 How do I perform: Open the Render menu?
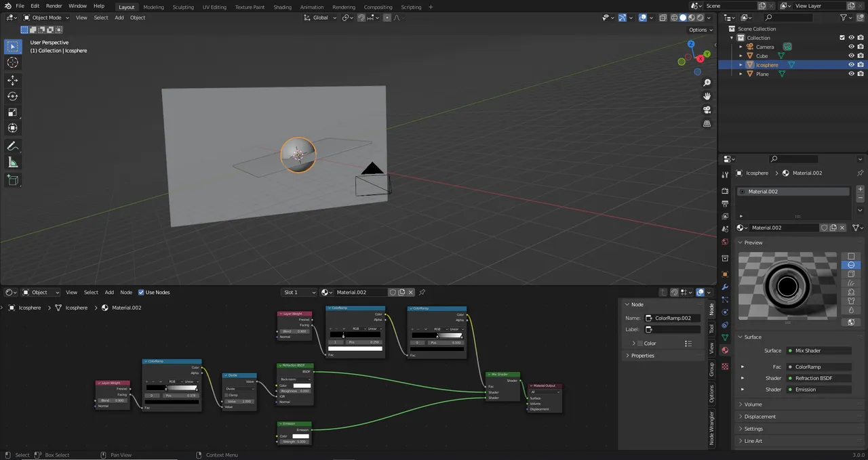pos(54,6)
